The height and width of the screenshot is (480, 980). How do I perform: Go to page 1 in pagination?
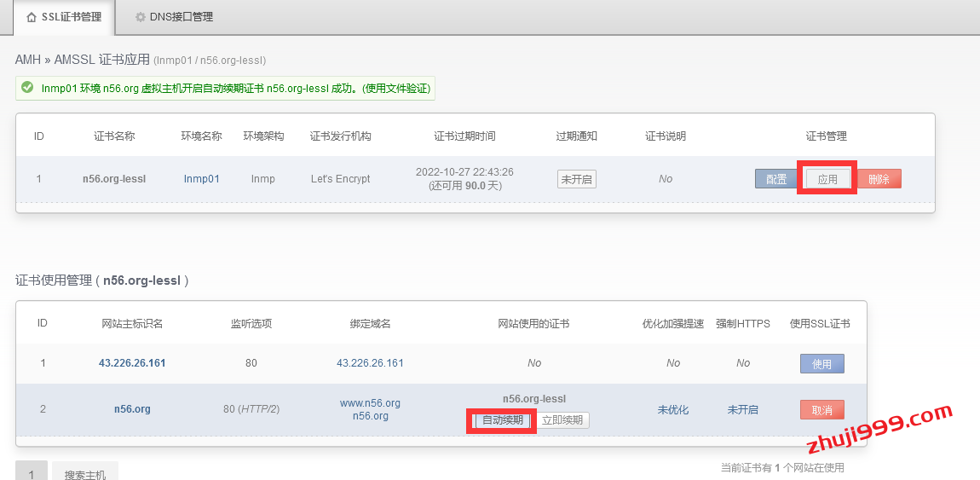[32, 473]
